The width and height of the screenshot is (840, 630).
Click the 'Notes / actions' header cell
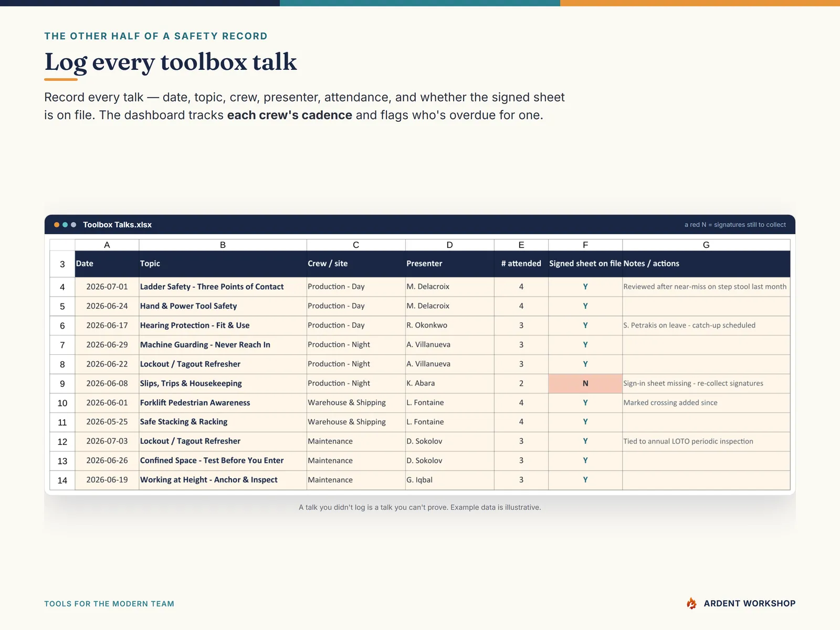click(x=706, y=264)
